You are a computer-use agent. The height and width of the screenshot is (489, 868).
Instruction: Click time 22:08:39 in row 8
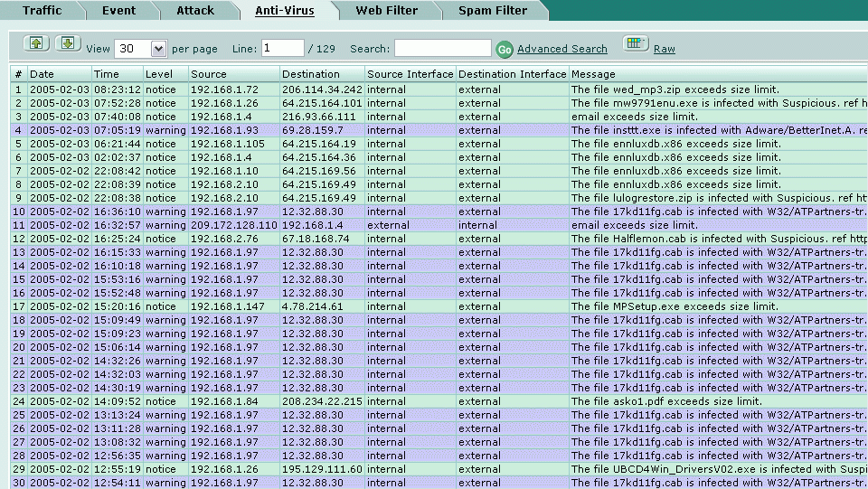118,184
